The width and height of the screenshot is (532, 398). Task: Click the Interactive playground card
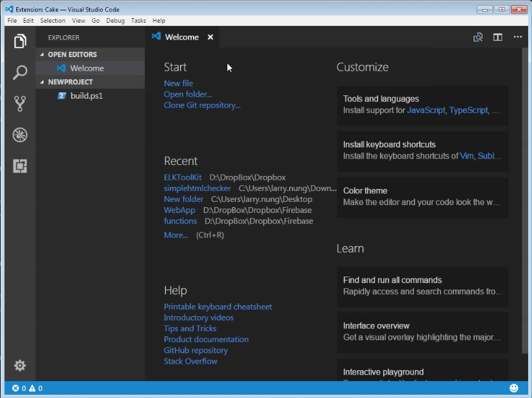point(422,370)
